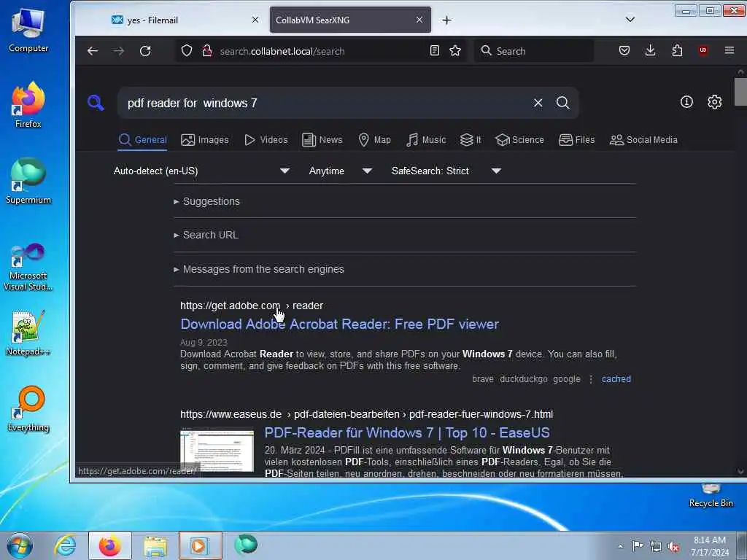Open Windows Explorer folder on taskbar

click(155, 545)
